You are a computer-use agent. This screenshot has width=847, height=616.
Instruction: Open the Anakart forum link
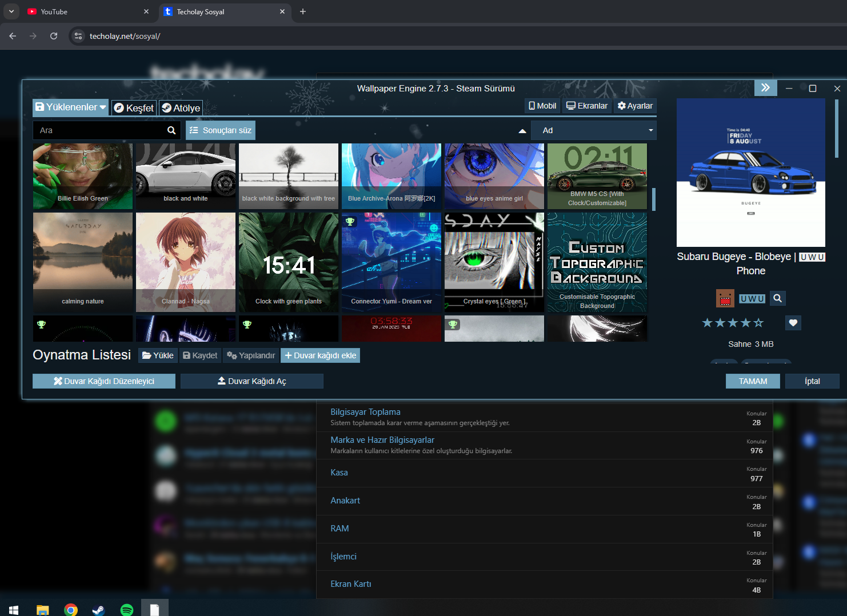[345, 501]
